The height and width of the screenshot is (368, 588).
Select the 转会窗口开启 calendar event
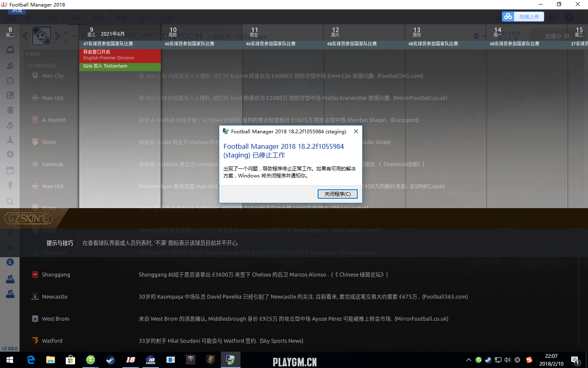(120, 55)
